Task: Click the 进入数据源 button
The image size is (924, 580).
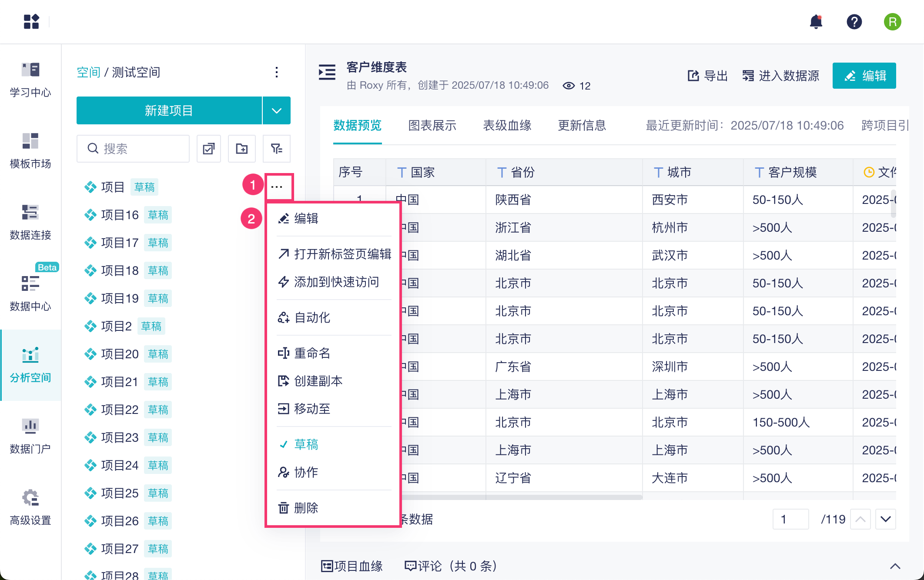Action: click(x=781, y=76)
